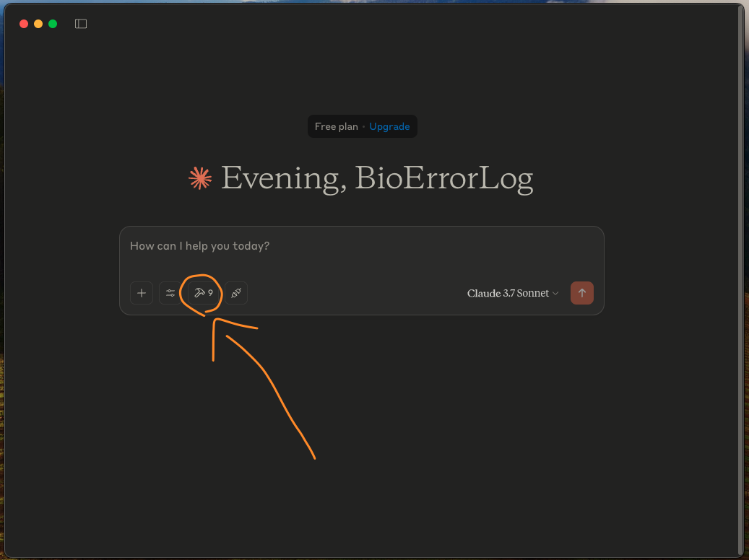
Task: Click the Upgrade link
Action: pos(389,126)
